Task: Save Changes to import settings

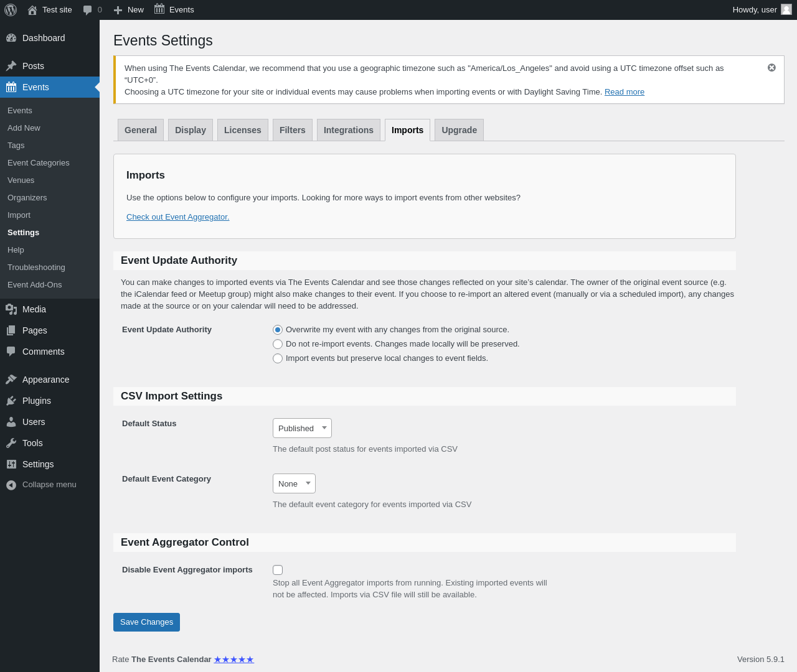Action: pos(146,622)
